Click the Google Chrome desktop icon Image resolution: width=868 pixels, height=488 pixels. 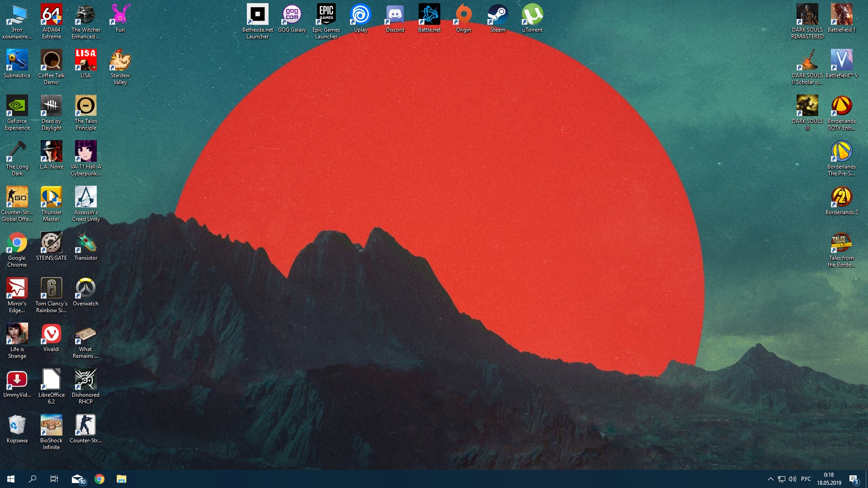(17, 250)
